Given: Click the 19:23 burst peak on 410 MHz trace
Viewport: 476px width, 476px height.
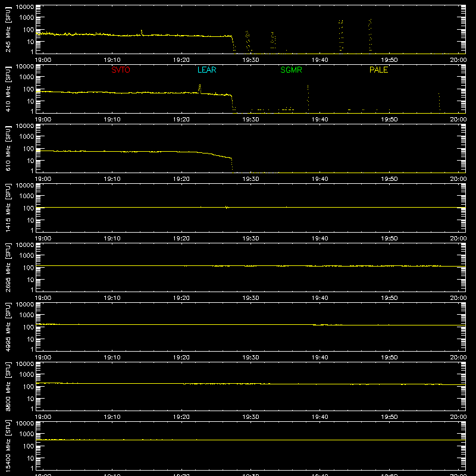Looking at the screenshot, I should coord(199,88).
